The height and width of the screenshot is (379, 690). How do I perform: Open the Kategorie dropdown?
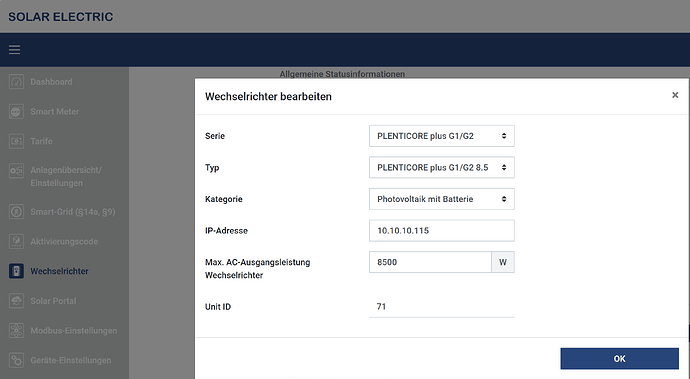442,199
